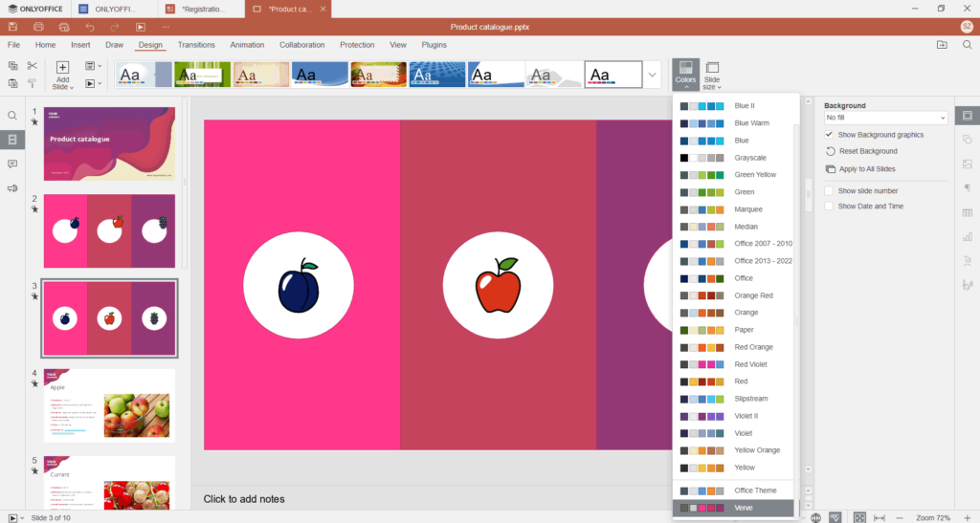Collapse the Colors dropdown button
Screen dimensions: 980x523
[x=685, y=75]
